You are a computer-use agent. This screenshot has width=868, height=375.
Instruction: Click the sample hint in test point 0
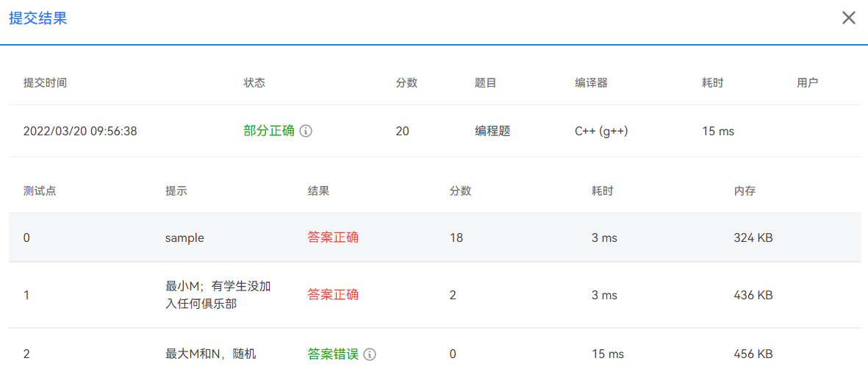[185, 238]
